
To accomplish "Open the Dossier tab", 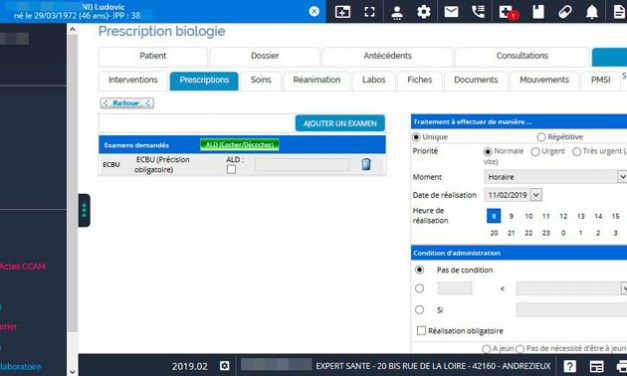I will 265,56.
